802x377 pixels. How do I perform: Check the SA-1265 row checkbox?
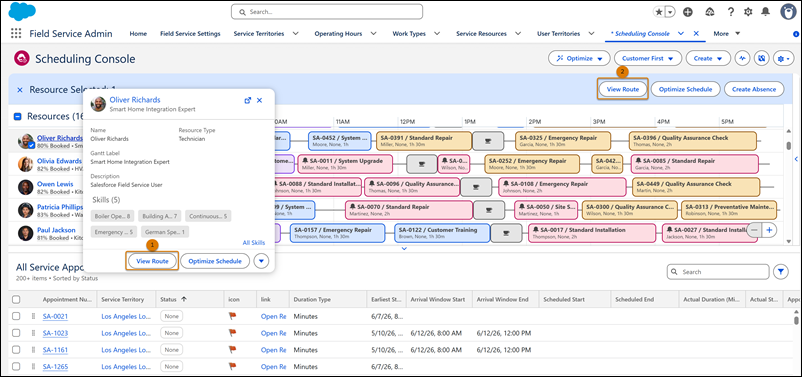click(16, 367)
